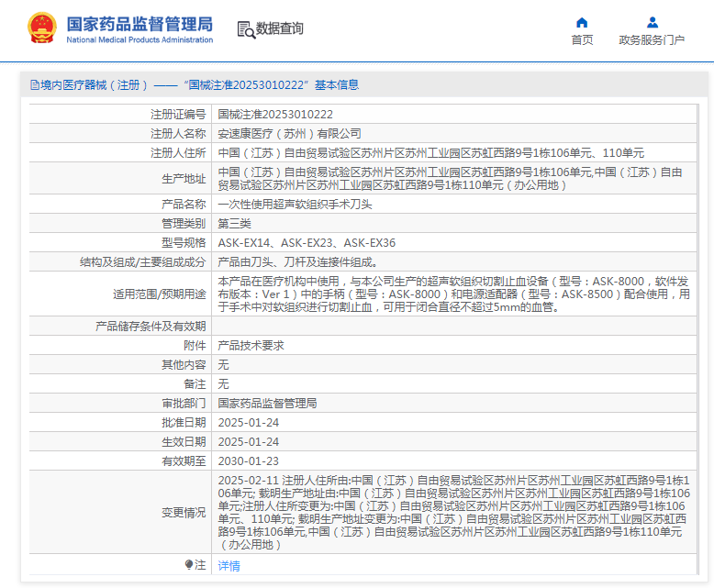Click 结构及组成/主要组成成分 label

point(142,261)
